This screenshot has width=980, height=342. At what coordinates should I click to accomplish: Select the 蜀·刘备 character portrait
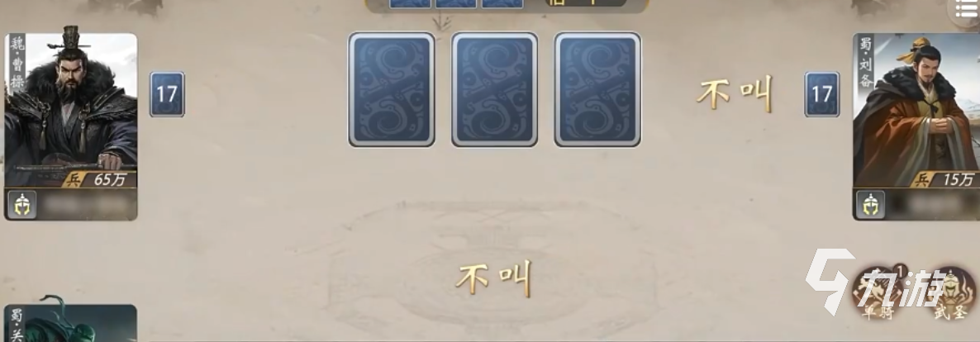tap(916, 110)
